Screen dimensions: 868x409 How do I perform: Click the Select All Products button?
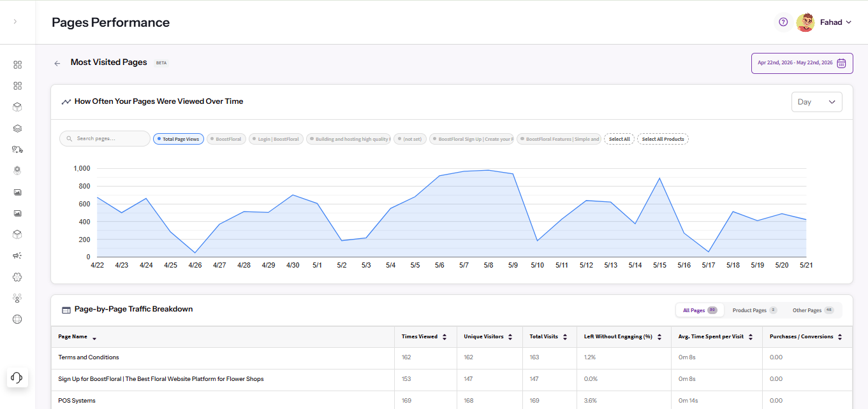pos(663,139)
